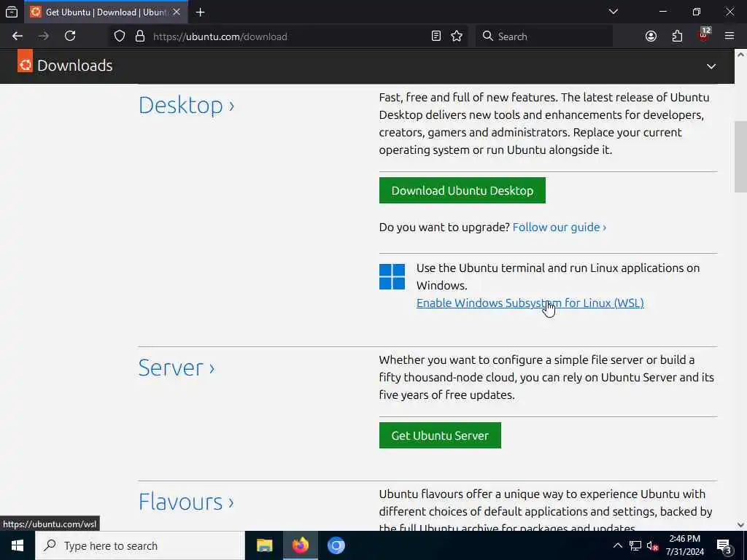Click the Firefox Search box

(x=544, y=36)
